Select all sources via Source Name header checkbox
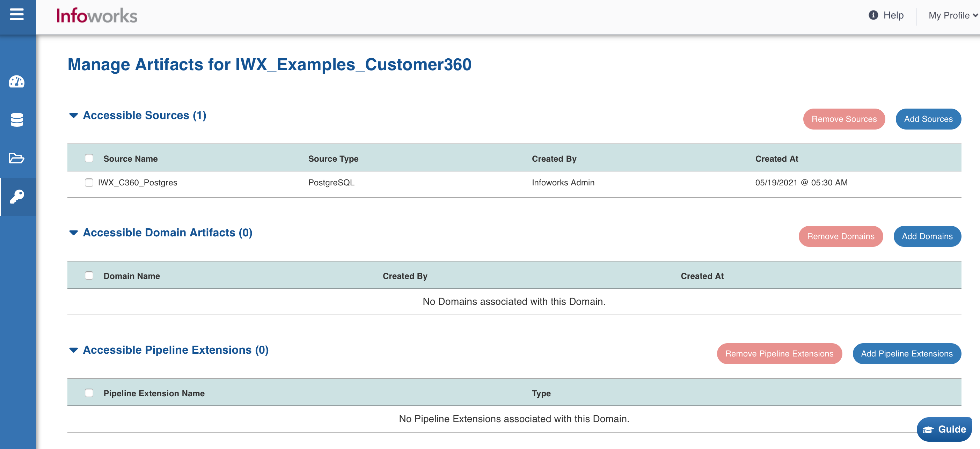Screen dimensions: 980x449 (89, 158)
